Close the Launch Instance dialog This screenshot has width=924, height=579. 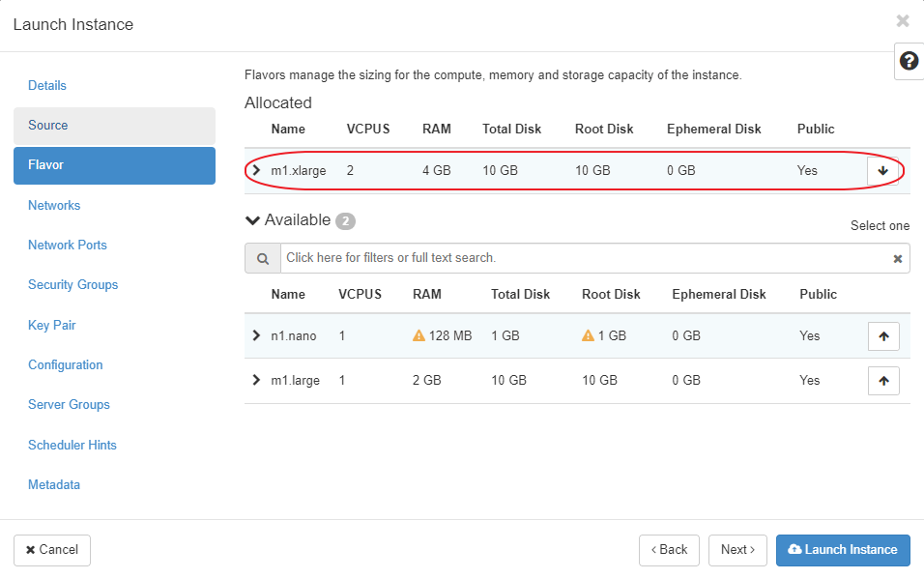(x=903, y=21)
